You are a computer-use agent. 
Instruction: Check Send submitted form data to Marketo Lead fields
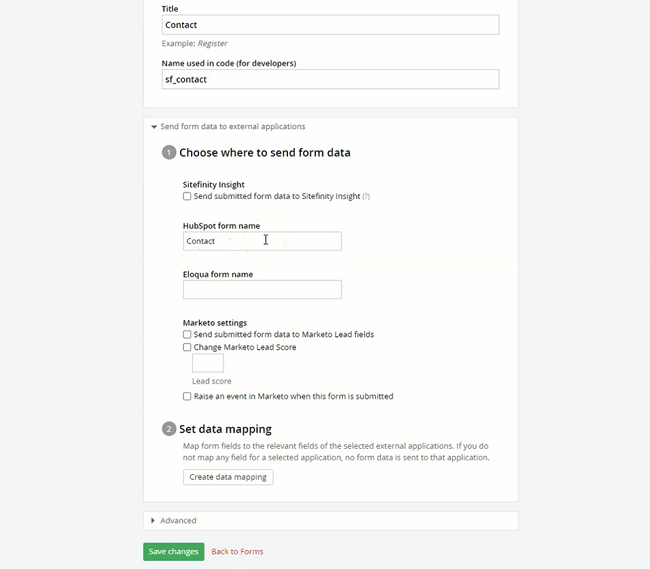pos(187,334)
